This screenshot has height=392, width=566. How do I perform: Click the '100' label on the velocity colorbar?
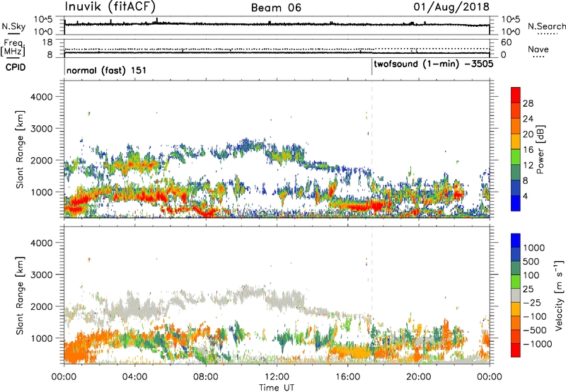click(x=531, y=275)
